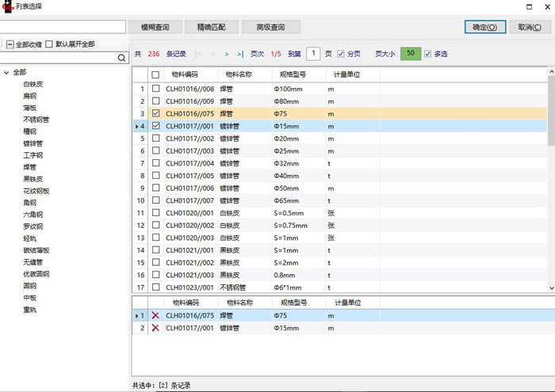Viewport: 555px width, 392px height.
Task: Go to the next page arrow
Action: 227,54
